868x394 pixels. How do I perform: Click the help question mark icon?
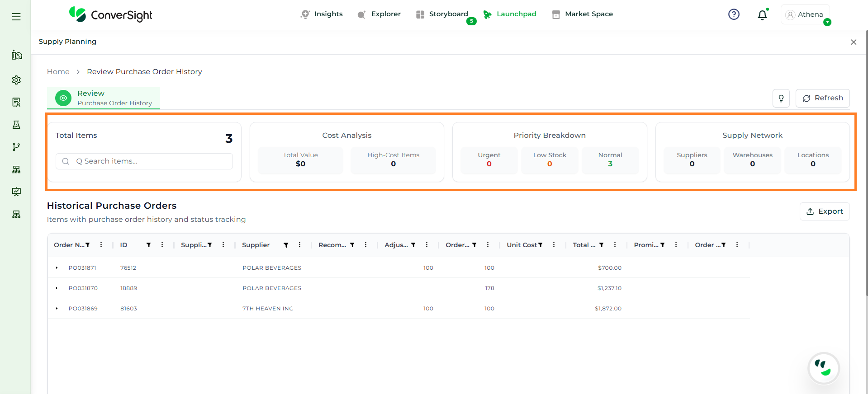point(734,14)
